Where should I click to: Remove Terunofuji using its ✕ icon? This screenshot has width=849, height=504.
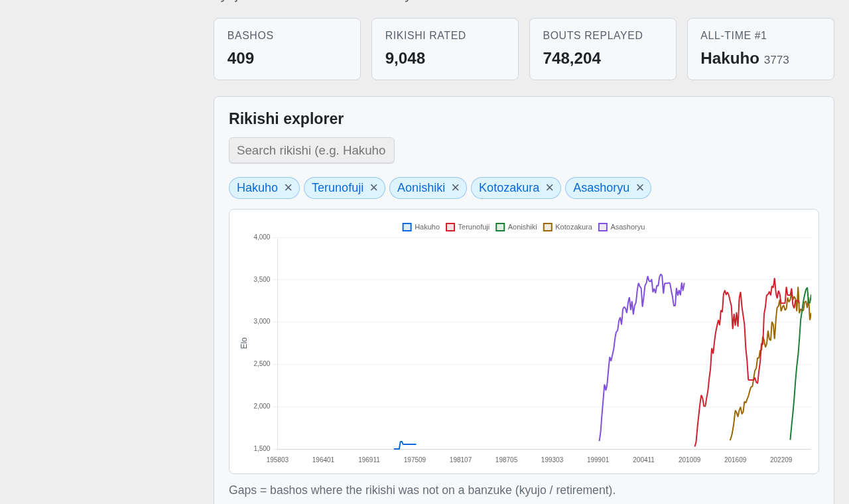[x=374, y=188]
